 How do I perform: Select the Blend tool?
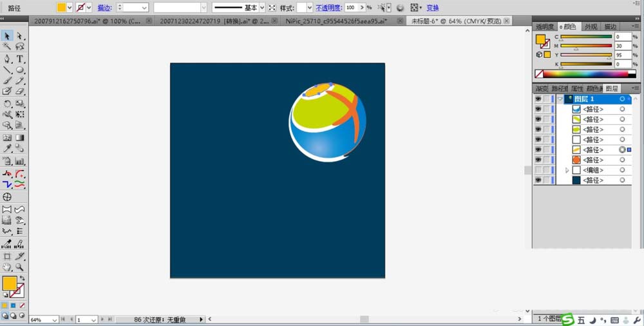[19, 148]
